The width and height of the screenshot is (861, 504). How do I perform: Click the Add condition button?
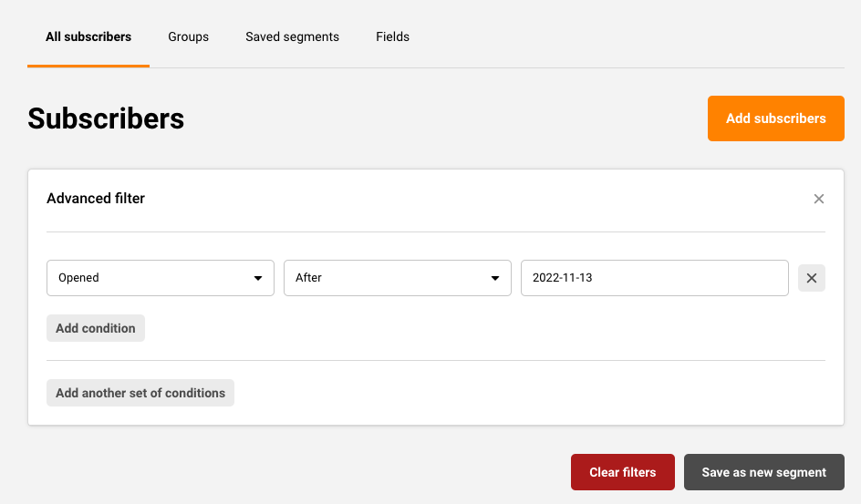click(x=96, y=328)
